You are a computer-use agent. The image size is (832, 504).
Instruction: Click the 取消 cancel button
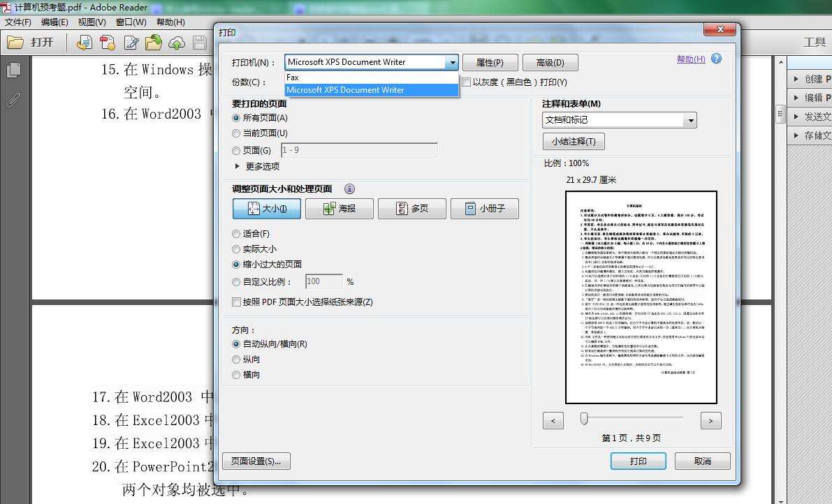703,461
